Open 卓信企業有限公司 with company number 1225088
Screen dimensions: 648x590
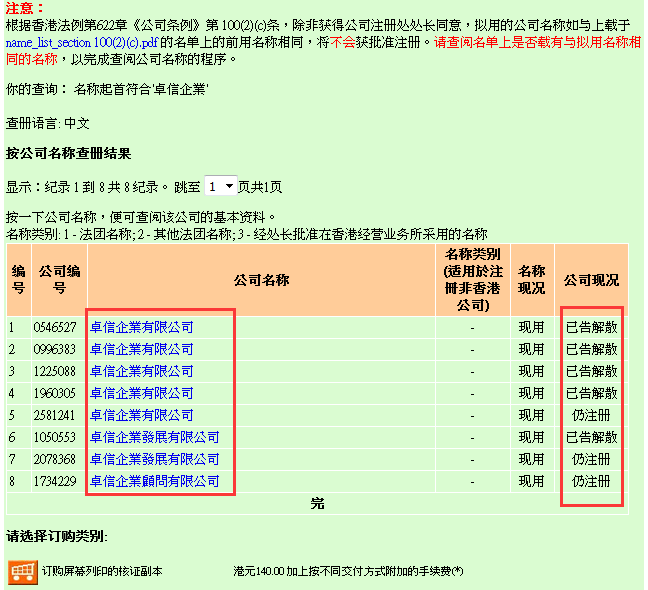(x=142, y=371)
